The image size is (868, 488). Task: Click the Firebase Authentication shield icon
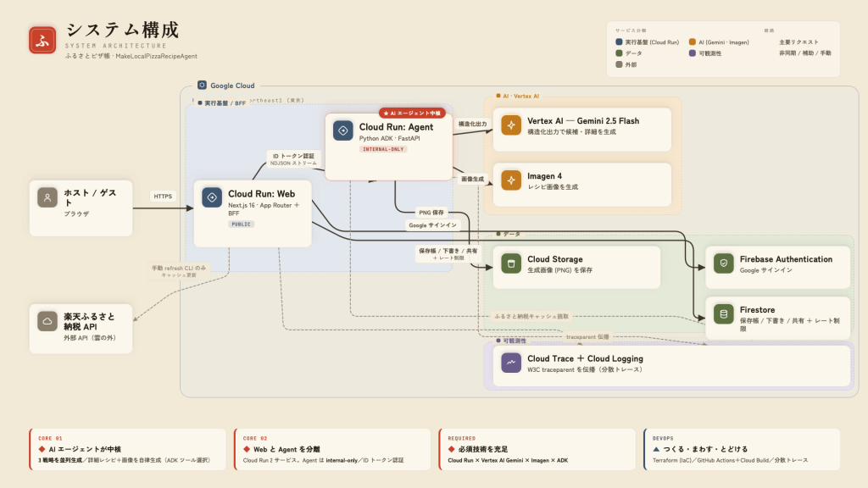pyautogui.click(x=724, y=263)
